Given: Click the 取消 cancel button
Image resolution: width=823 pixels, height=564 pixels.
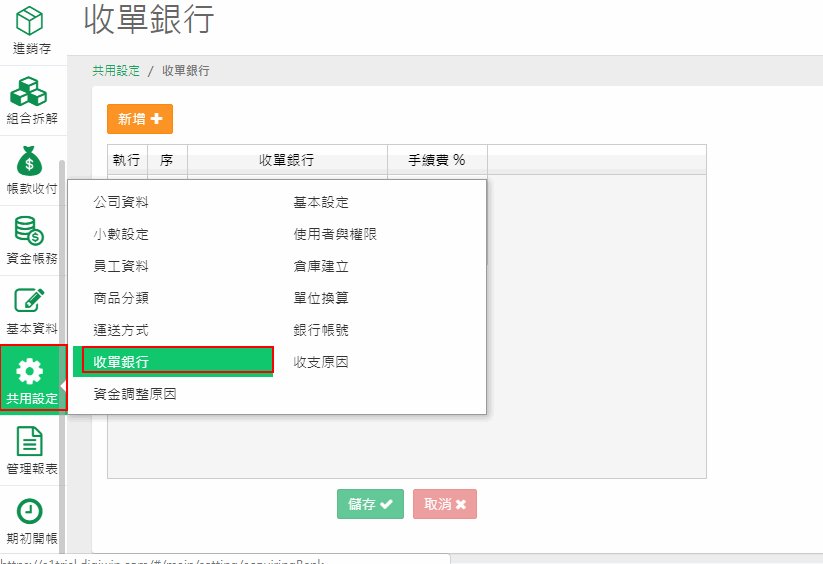Looking at the screenshot, I should click(x=445, y=504).
